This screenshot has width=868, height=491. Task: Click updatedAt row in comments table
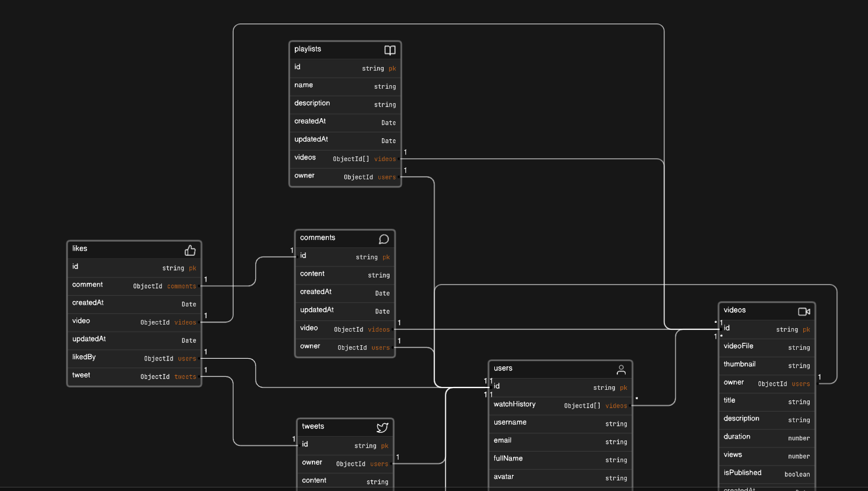pos(345,311)
